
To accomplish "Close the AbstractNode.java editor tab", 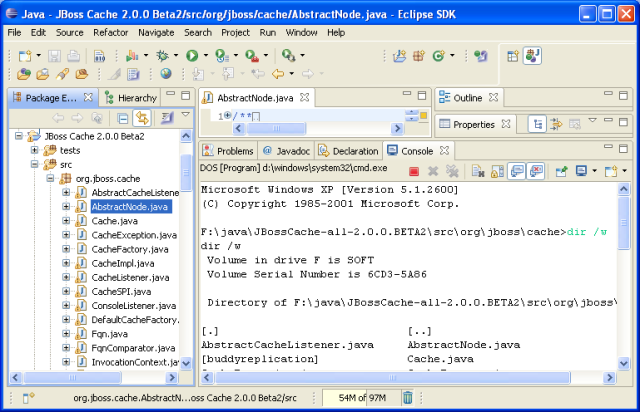I will pyautogui.click(x=304, y=97).
